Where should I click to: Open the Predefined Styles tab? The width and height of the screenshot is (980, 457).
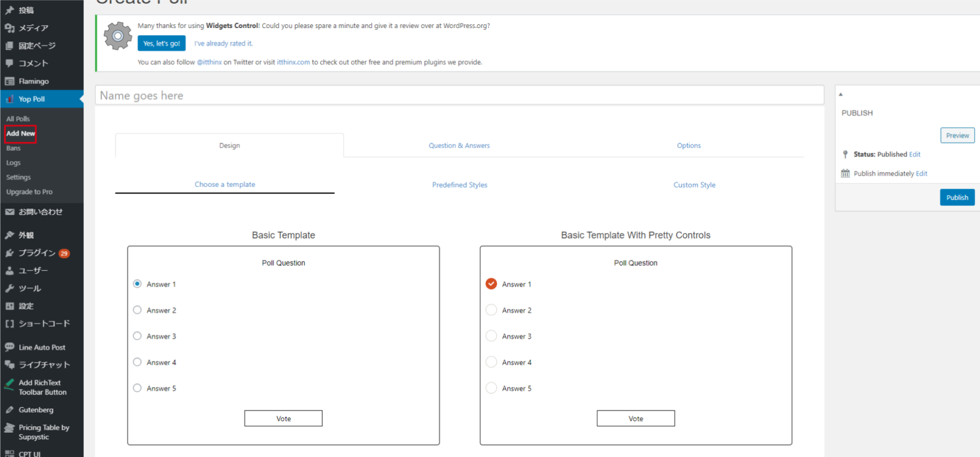click(459, 185)
